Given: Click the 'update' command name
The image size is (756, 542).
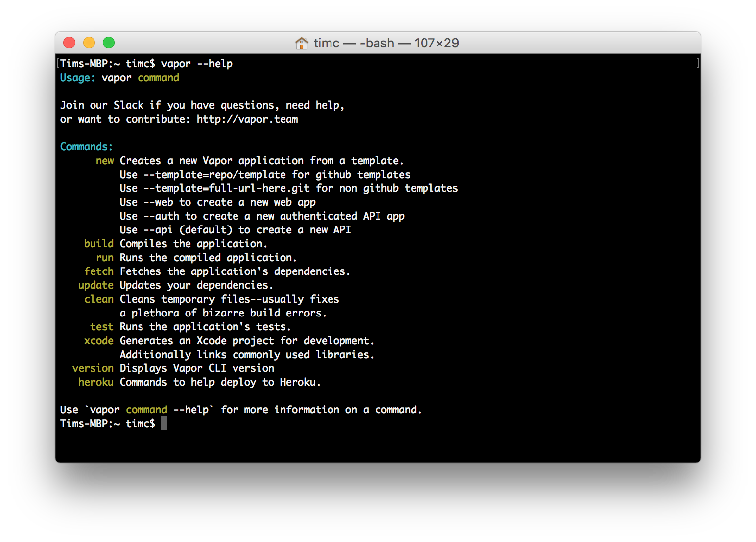Looking at the screenshot, I should click(x=96, y=285).
